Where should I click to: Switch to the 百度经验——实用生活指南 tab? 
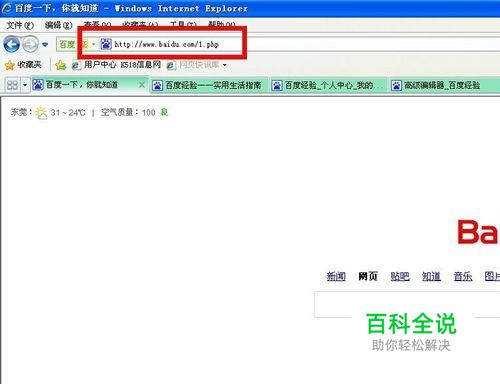click(209, 85)
